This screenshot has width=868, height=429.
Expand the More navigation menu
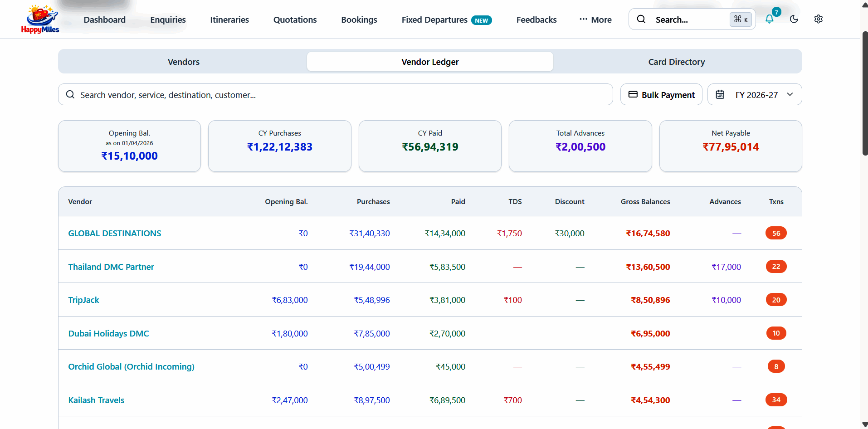[595, 19]
